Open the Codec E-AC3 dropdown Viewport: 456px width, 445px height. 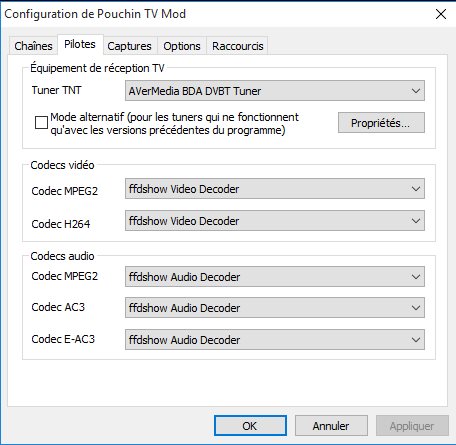(x=275, y=339)
